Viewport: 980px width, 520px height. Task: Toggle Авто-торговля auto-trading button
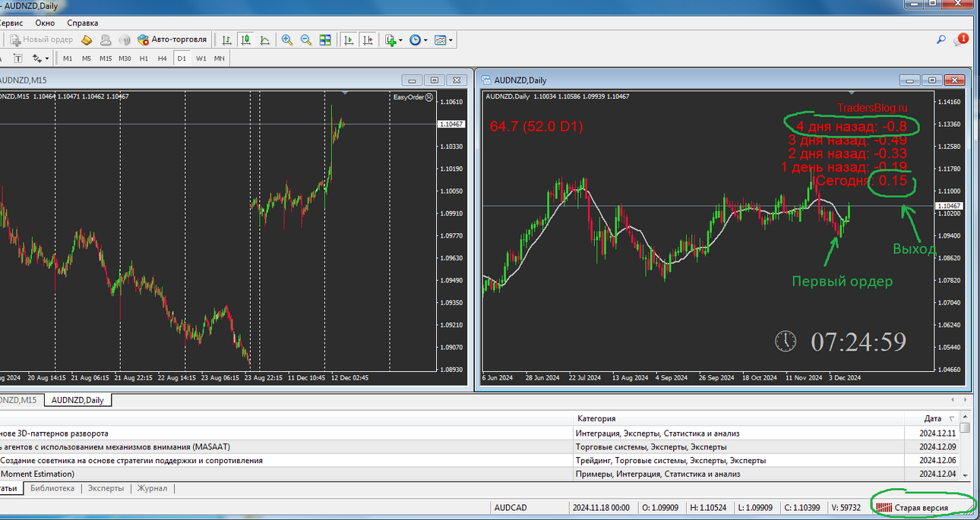click(x=172, y=39)
